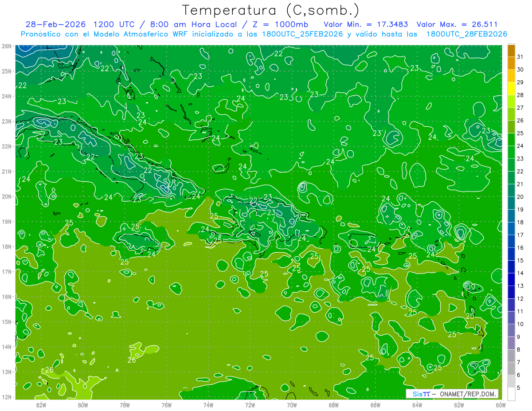The height and width of the screenshot is (411, 532).
Task: Click the '23N' latitude axis label
Action: (7, 121)
